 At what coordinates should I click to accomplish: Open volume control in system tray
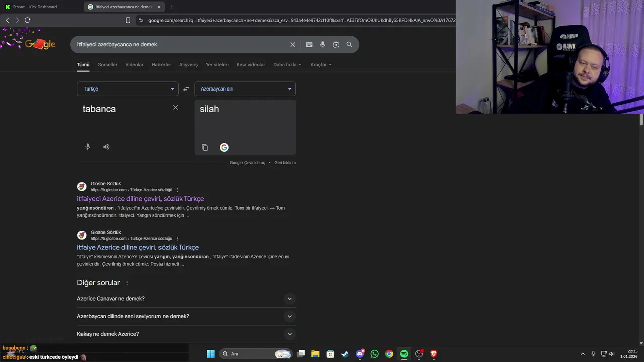click(611, 354)
